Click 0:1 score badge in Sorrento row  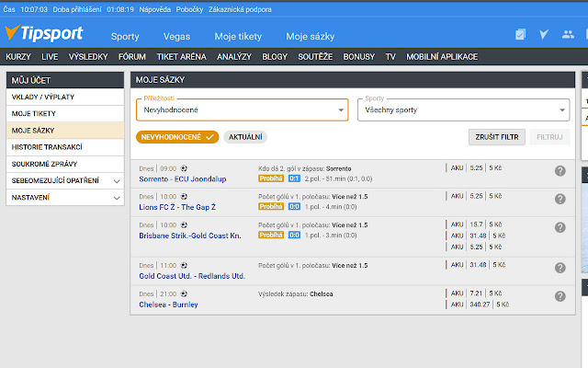pos(294,178)
